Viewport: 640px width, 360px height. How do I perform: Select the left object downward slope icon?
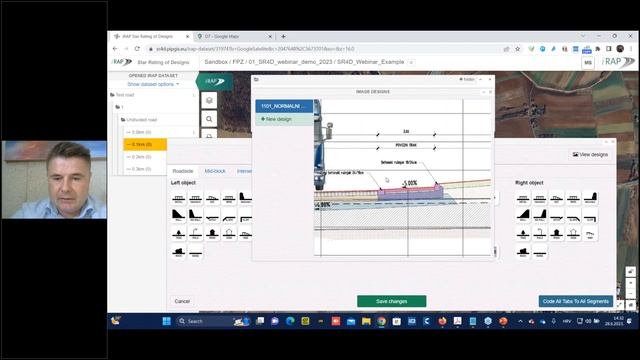tap(229, 216)
